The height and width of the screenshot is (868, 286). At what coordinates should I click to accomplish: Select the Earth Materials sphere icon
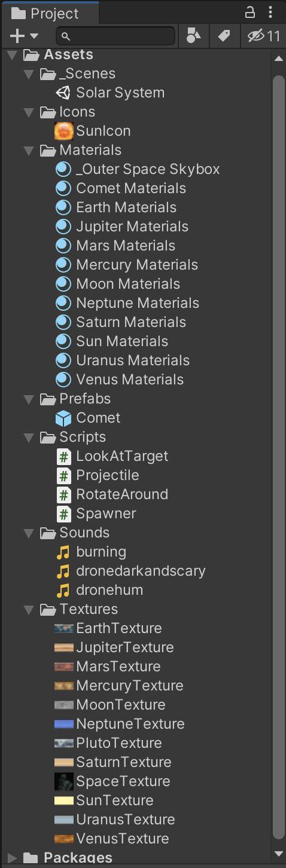coord(63,207)
